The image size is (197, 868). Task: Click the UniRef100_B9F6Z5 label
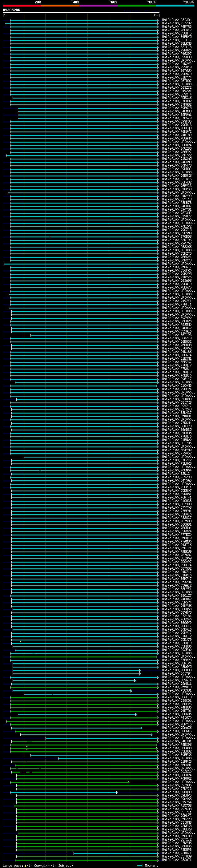(177, 108)
